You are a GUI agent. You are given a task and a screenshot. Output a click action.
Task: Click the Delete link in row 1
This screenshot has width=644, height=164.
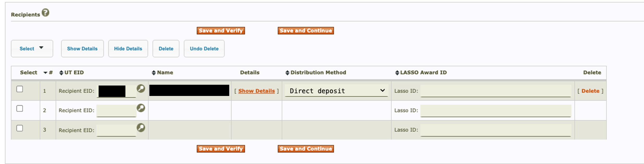(x=590, y=91)
